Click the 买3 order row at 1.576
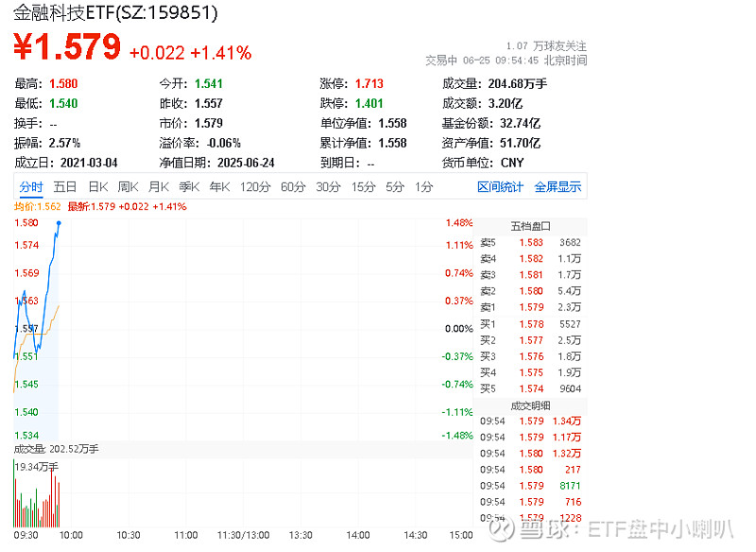 tap(531, 356)
